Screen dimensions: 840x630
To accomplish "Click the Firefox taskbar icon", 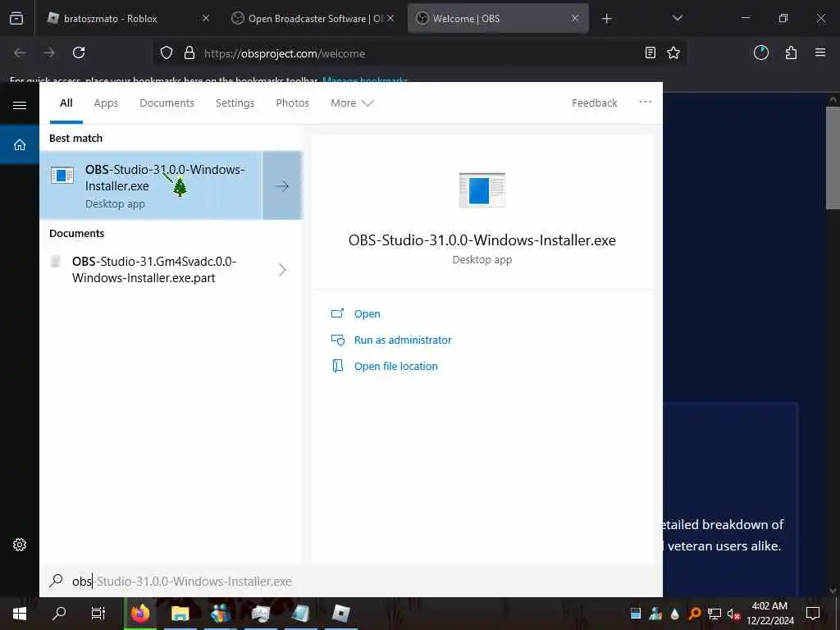I will [140, 614].
